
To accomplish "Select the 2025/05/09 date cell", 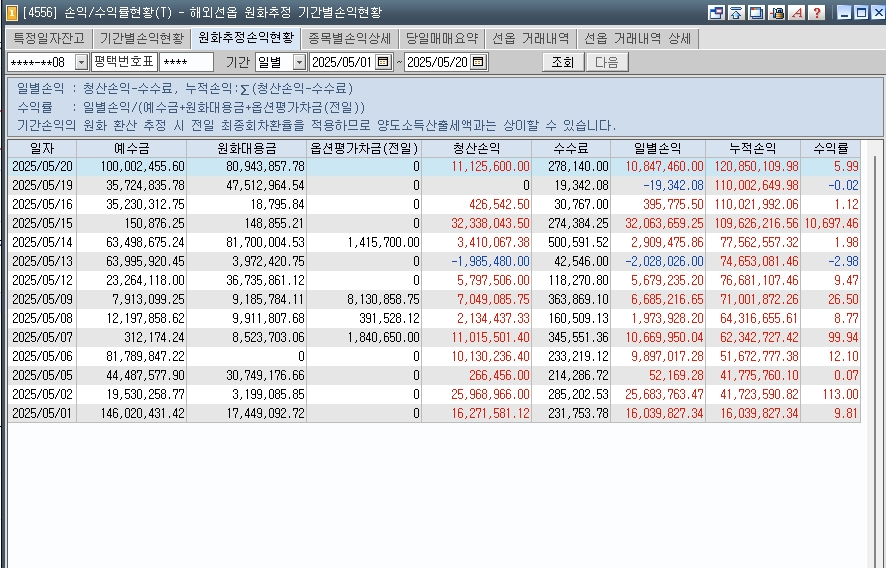I will coord(42,299).
